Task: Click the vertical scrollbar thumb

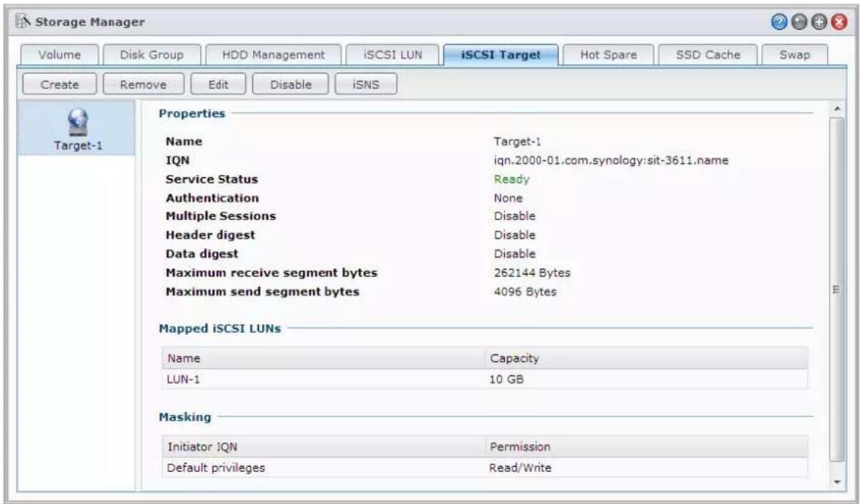Action: (x=837, y=289)
